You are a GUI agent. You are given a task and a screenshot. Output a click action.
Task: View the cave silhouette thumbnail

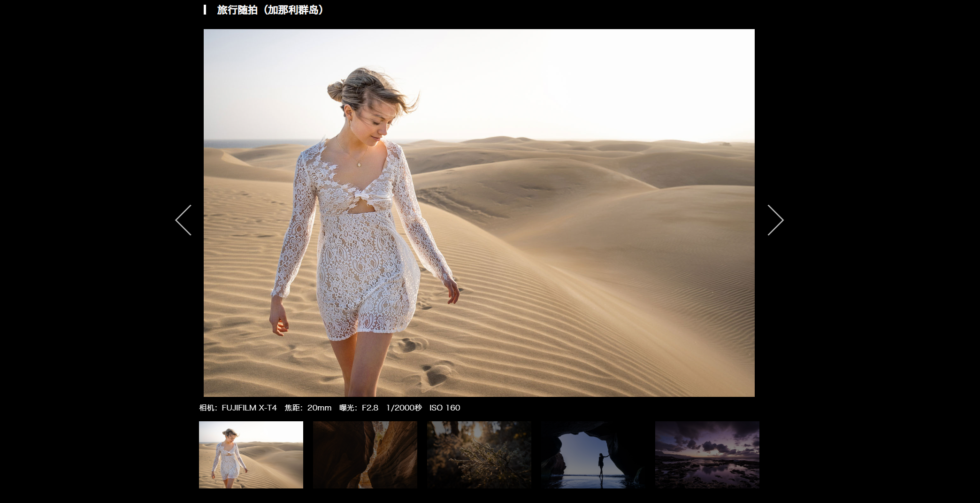click(x=593, y=455)
